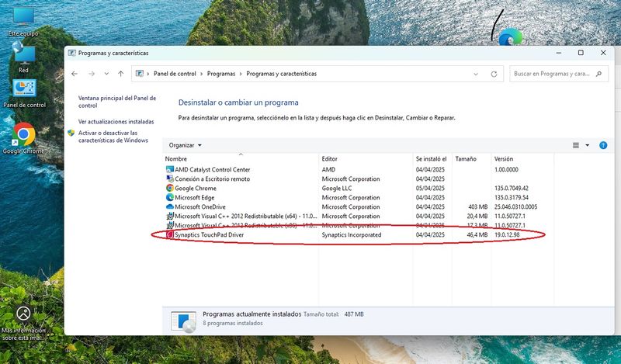
Task: Open Ver actualizaciones instaladas link
Action: (116, 122)
